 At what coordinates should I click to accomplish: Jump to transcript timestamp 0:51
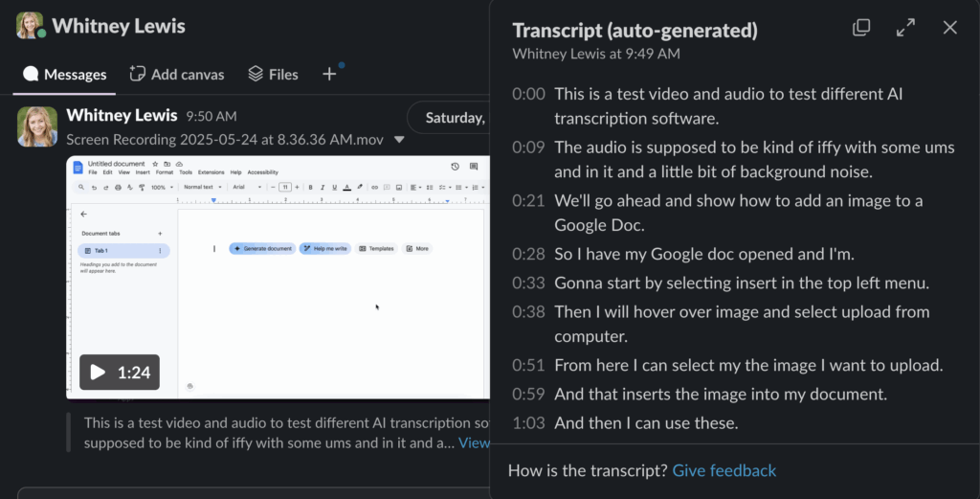(528, 365)
